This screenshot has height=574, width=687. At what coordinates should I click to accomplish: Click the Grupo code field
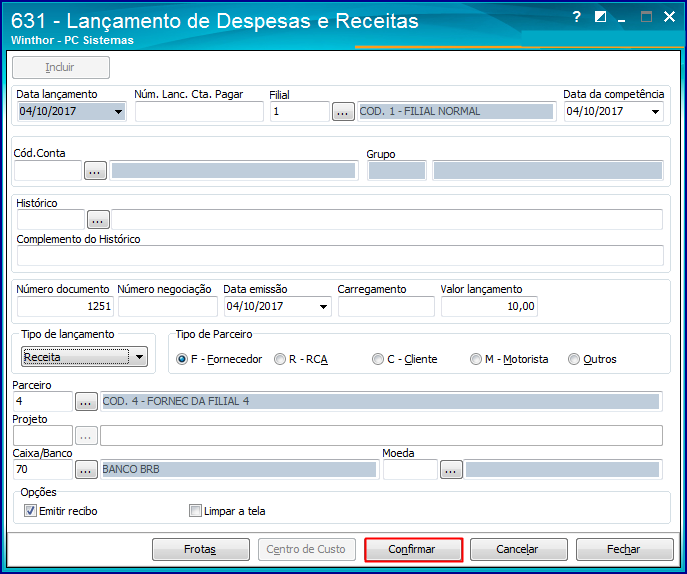coord(397,170)
